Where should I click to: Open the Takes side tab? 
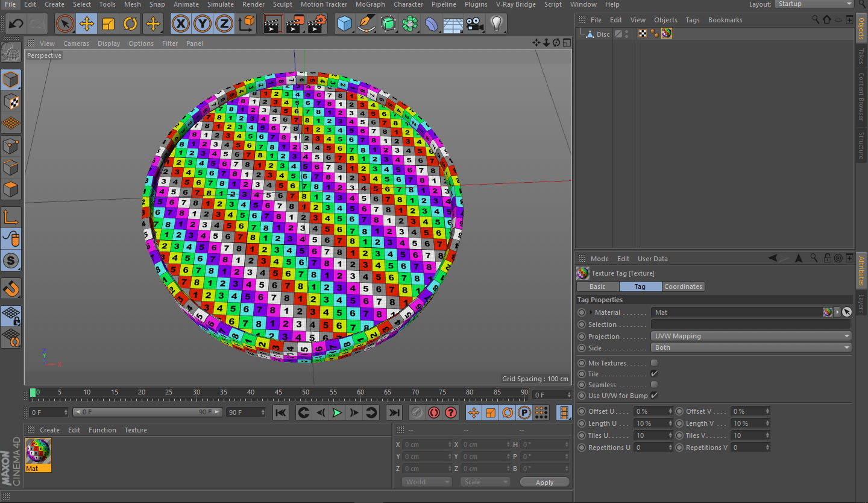tap(861, 56)
